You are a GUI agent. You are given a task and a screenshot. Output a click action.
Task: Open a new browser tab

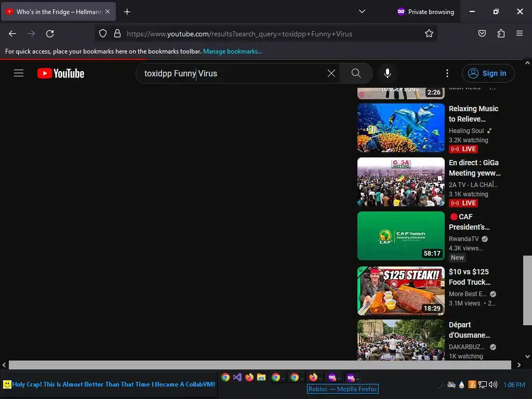(127, 12)
